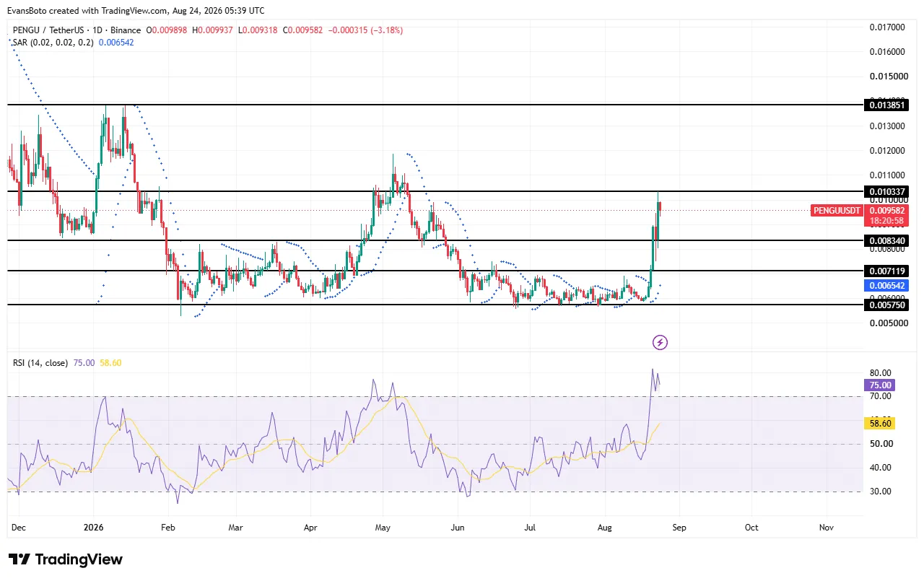
Task: Click the Dec label on the time axis
Action: [x=17, y=528]
